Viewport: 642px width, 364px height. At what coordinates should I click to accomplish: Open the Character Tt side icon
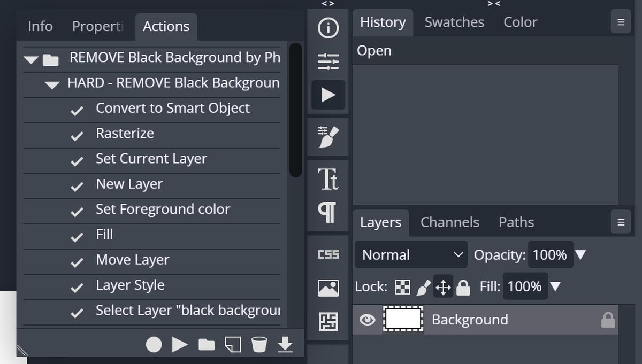[328, 180]
